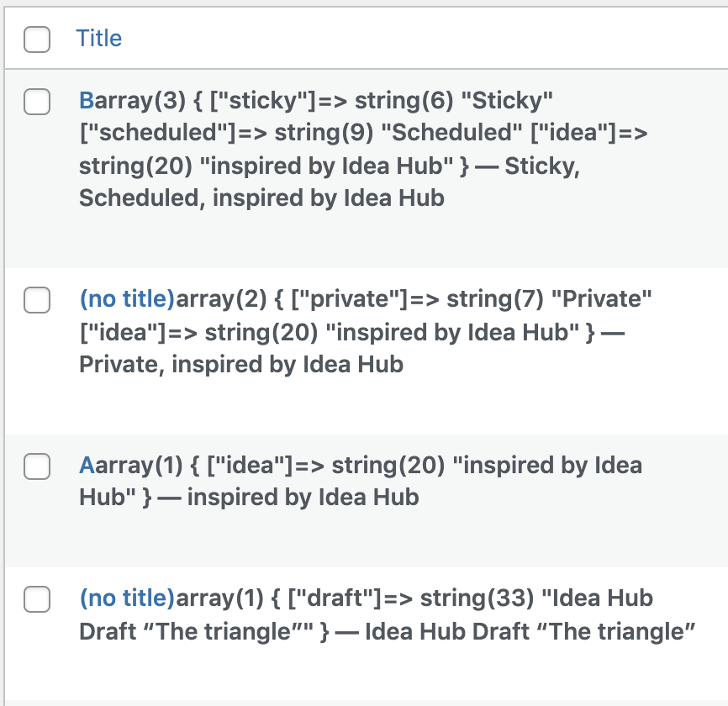This screenshot has height=706, width=728.
Task: Click the blue B title link
Action: [85, 100]
